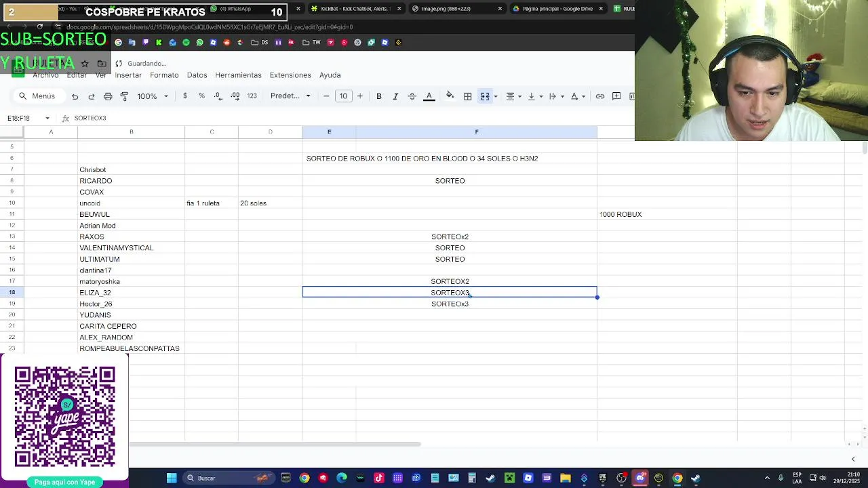
Task: Select SORTEOX3 cell in row 19
Action: tap(450, 304)
